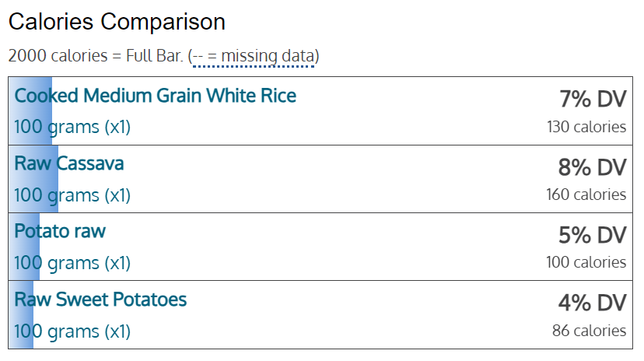
Task: Click the 8% DV value for cassava
Action: click(x=592, y=167)
